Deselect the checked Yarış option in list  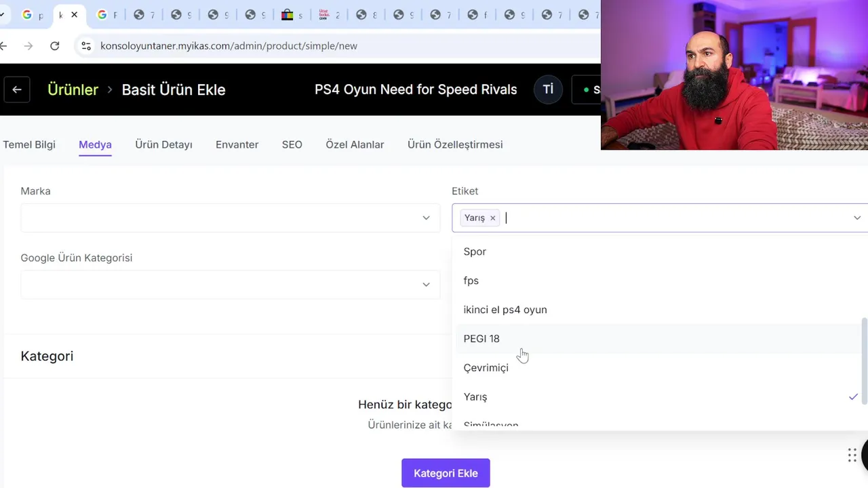tap(660, 397)
